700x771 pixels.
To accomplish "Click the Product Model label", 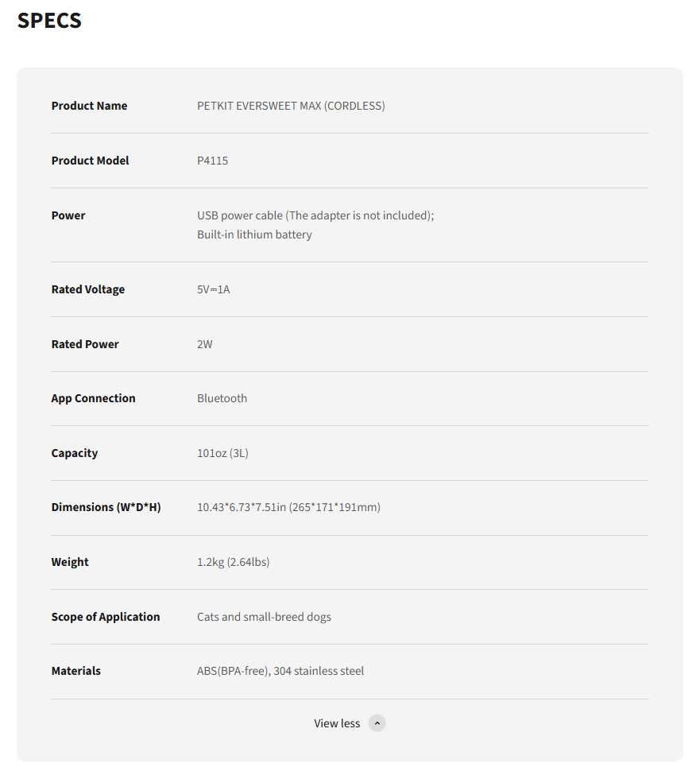I will pos(90,161).
